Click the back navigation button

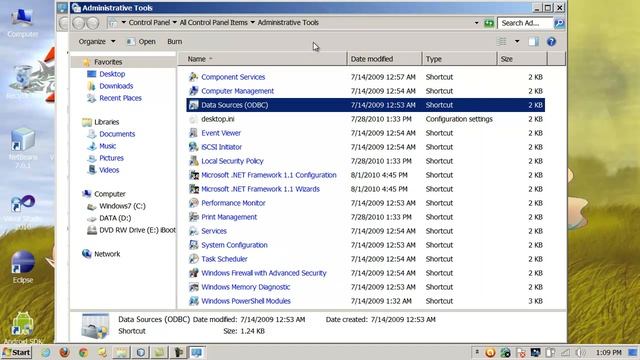[x=78, y=23]
